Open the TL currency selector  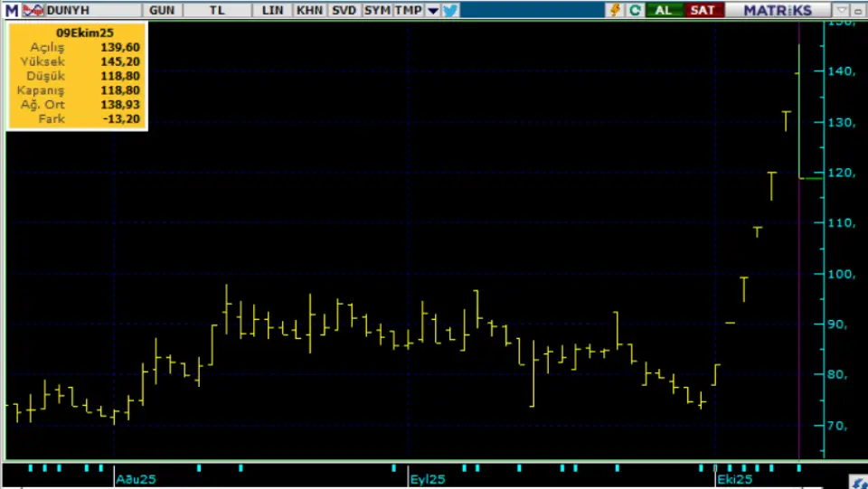[x=215, y=10]
